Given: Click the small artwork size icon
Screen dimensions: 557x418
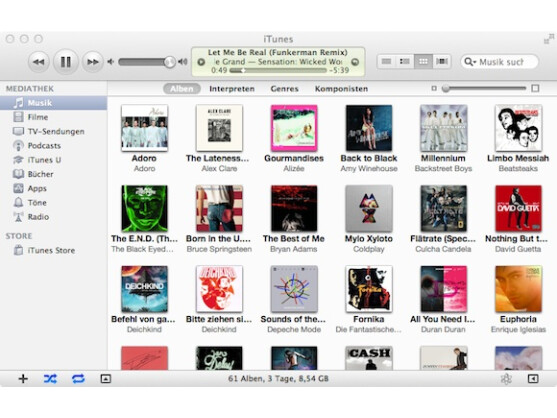Looking at the screenshot, I should pos(434,88).
